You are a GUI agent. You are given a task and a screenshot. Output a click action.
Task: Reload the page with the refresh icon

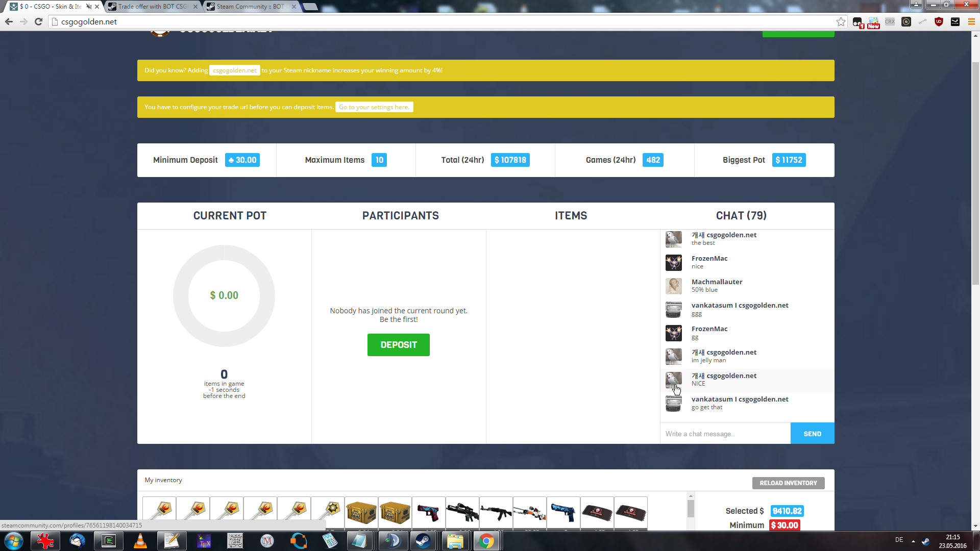tap(38, 21)
